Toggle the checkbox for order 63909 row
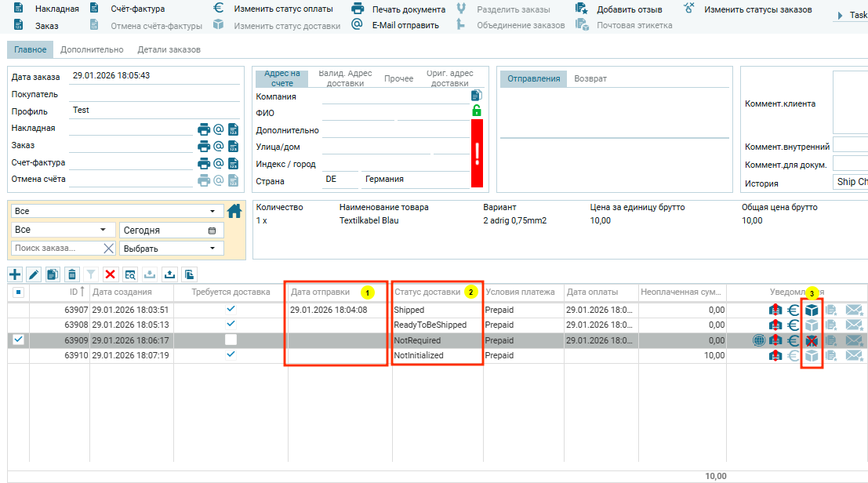Screen dimensions: 868x483 coord(19,340)
